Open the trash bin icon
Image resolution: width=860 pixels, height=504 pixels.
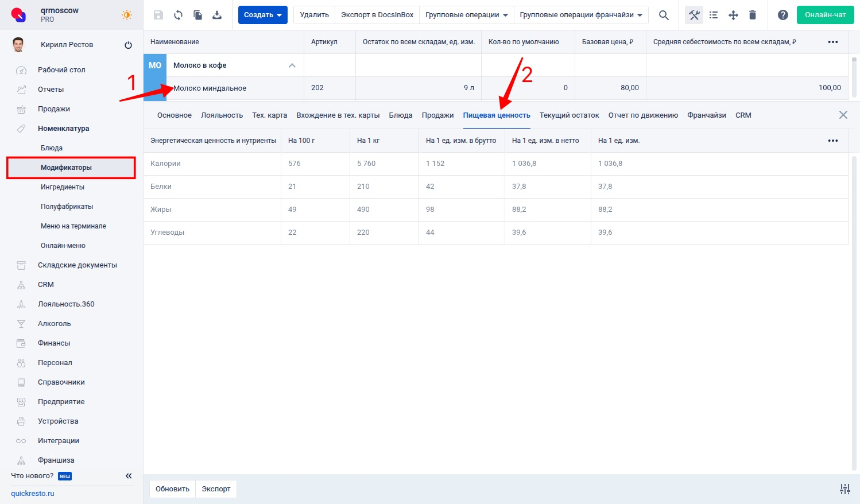click(753, 15)
